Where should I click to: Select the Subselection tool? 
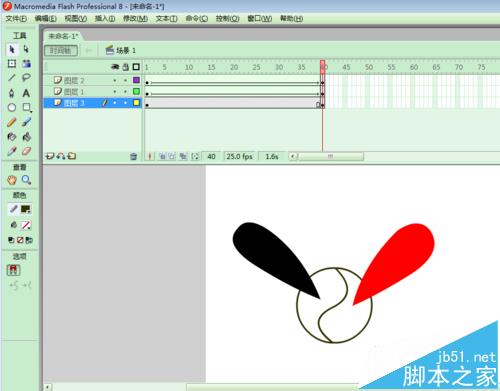point(26,49)
